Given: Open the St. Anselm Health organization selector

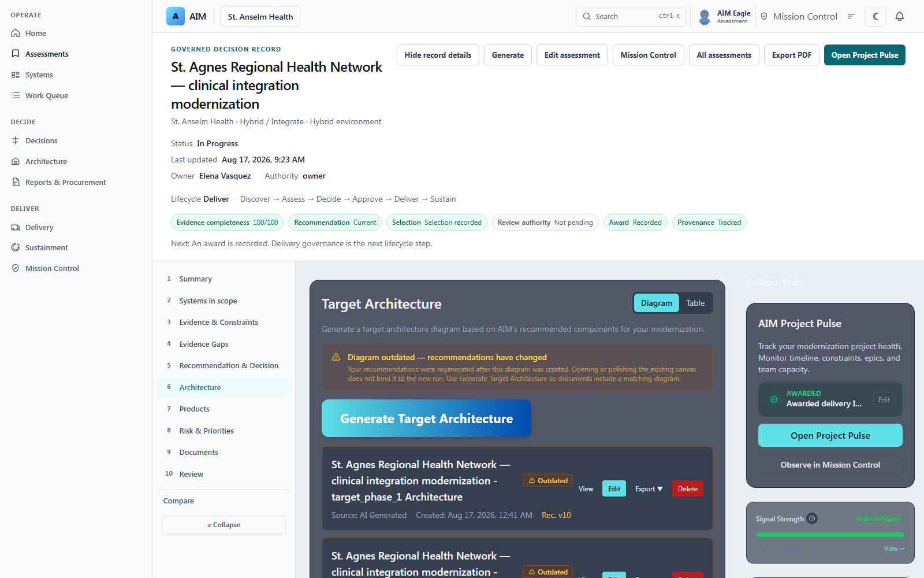Looking at the screenshot, I should 260,17.
